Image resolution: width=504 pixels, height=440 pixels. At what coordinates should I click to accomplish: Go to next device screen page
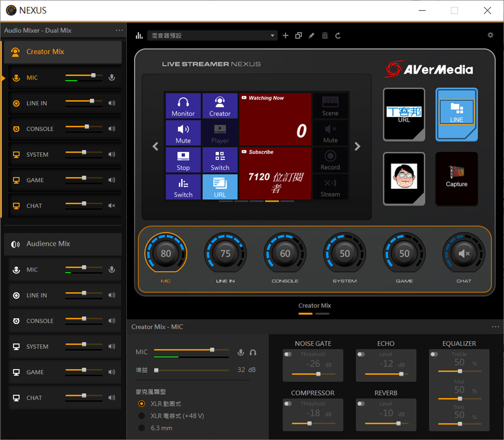[x=357, y=146]
